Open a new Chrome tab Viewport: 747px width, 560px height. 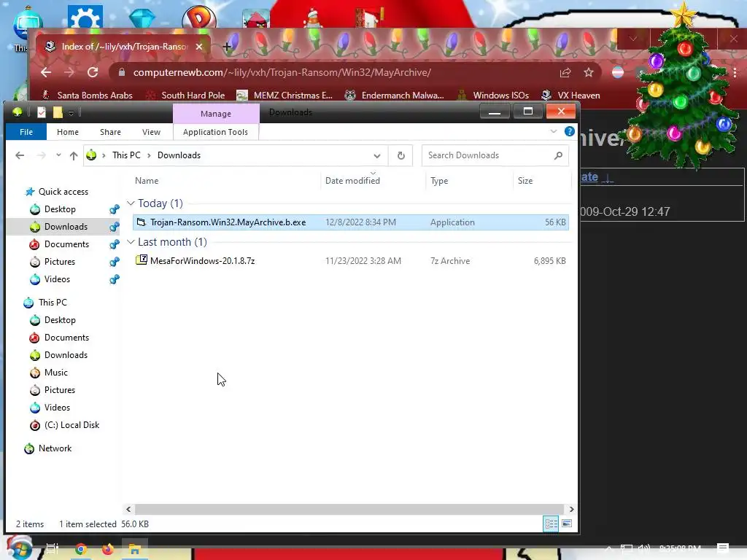[x=227, y=46]
